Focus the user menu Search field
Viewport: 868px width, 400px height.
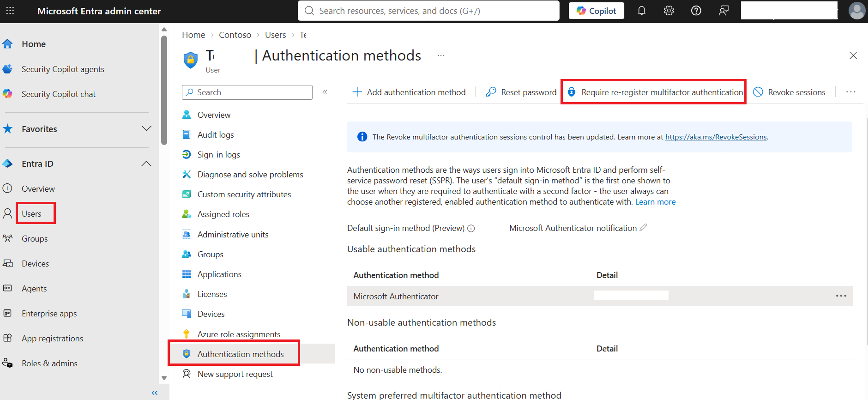pyautogui.click(x=247, y=92)
